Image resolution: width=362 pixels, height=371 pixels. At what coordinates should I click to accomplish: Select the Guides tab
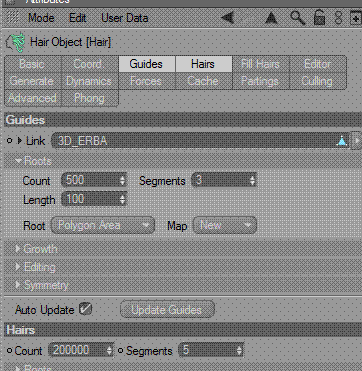(147, 64)
